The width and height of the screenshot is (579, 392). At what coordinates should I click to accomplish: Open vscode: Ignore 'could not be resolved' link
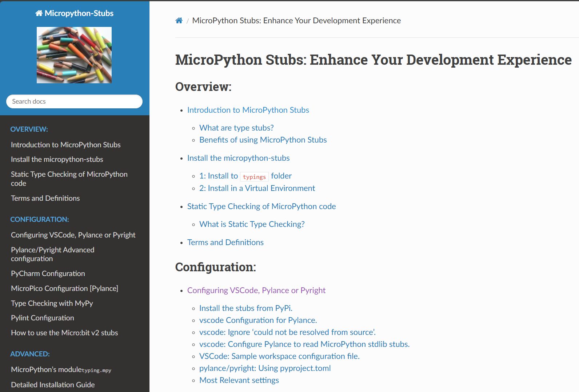click(x=287, y=332)
